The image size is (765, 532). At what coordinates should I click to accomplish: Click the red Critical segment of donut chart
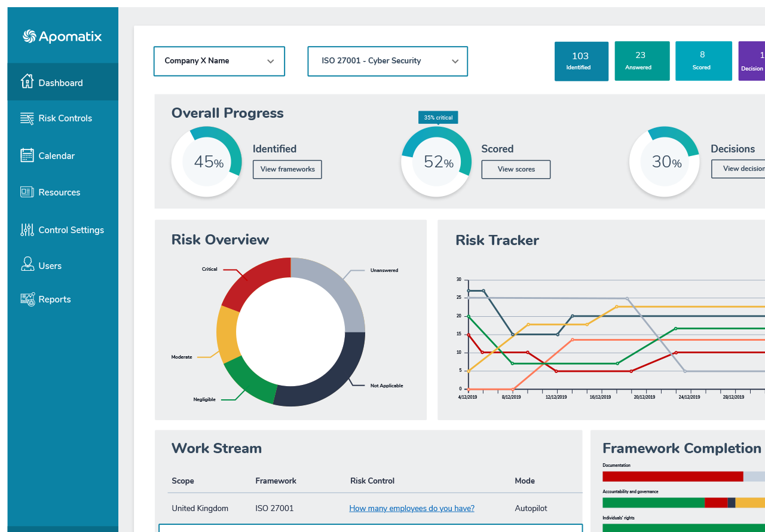click(x=254, y=282)
